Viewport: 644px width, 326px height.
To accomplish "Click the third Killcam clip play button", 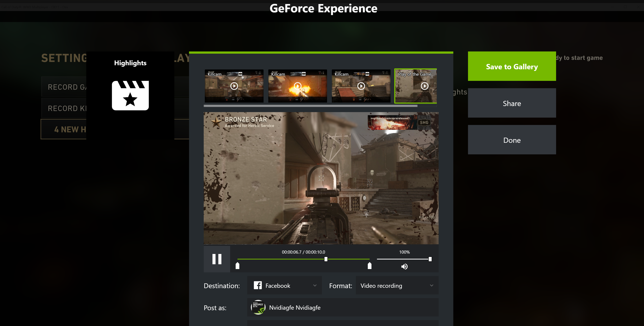I will coord(361,86).
